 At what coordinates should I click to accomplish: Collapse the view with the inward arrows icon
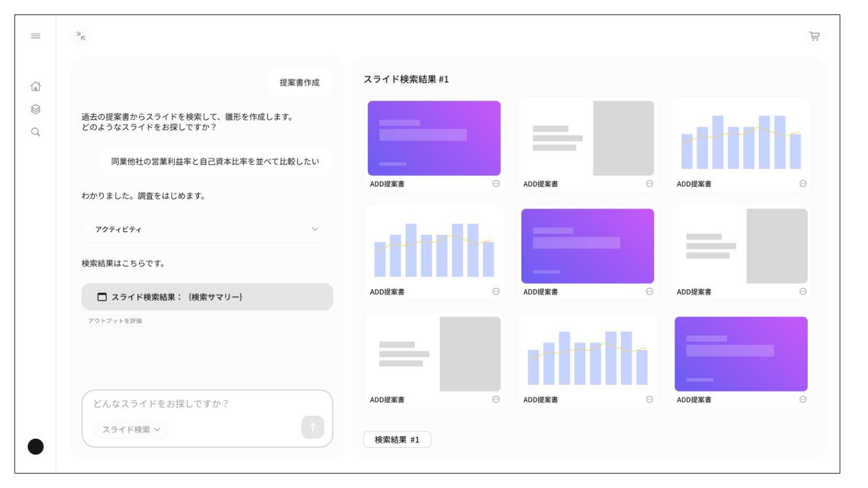[81, 36]
